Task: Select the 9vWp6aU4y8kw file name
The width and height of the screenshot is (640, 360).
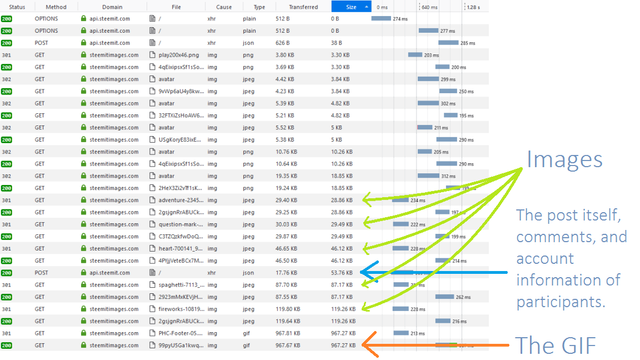Action: click(x=181, y=91)
